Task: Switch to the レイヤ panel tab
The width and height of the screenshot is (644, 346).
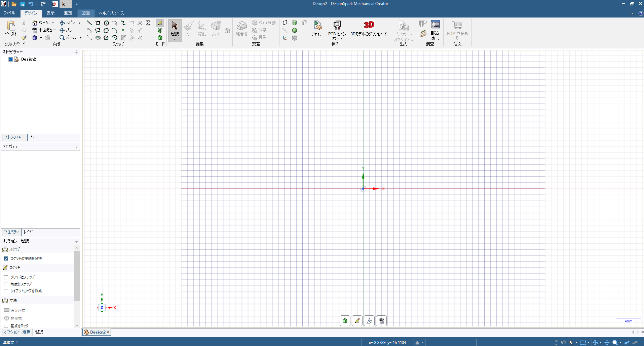Action: 28,232
